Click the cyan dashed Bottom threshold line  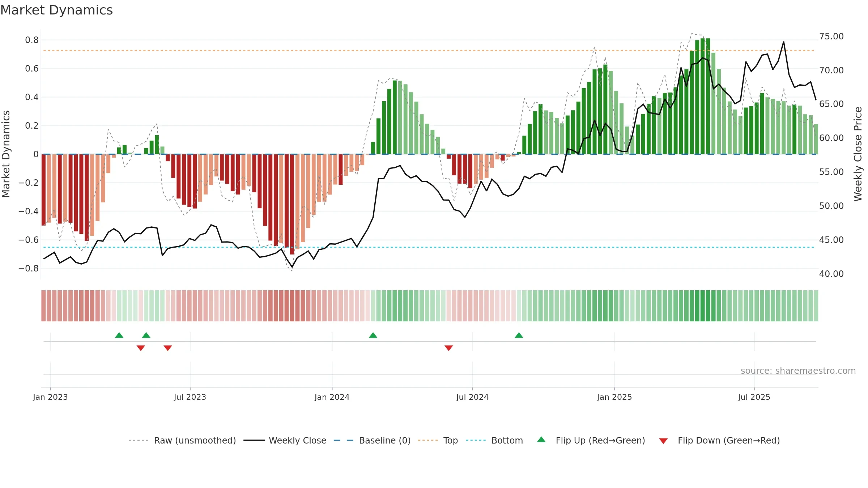pyautogui.click(x=429, y=247)
